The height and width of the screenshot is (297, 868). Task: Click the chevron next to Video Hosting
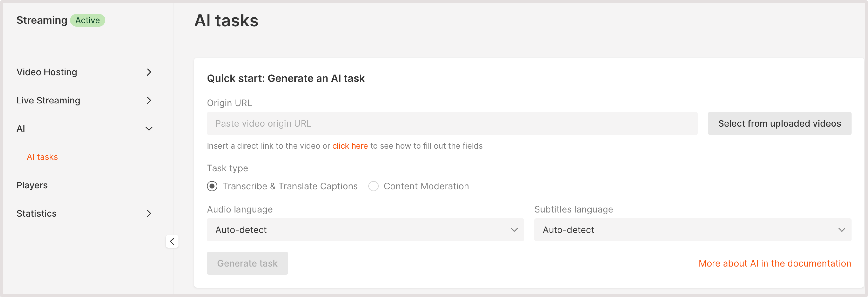pyautogui.click(x=149, y=72)
